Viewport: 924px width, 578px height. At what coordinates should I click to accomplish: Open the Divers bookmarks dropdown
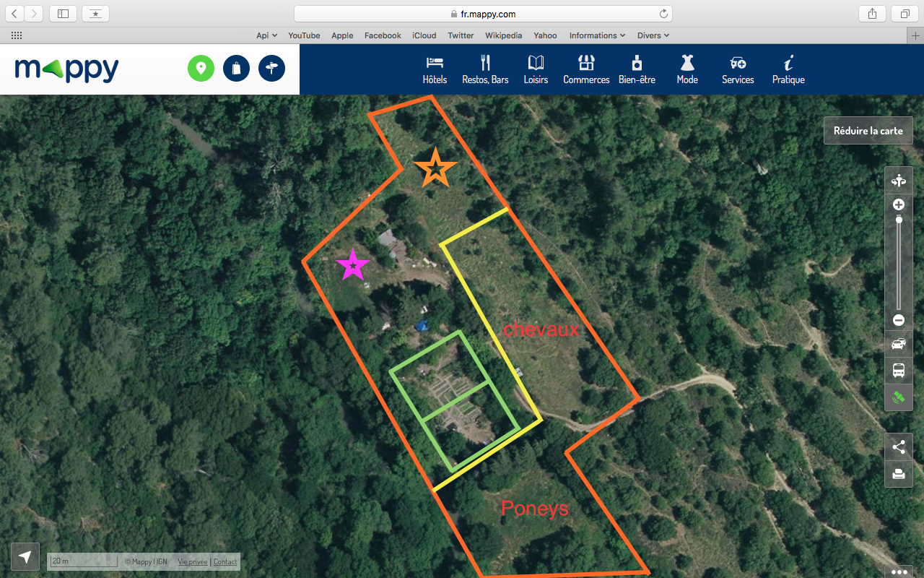(x=653, y=35)
